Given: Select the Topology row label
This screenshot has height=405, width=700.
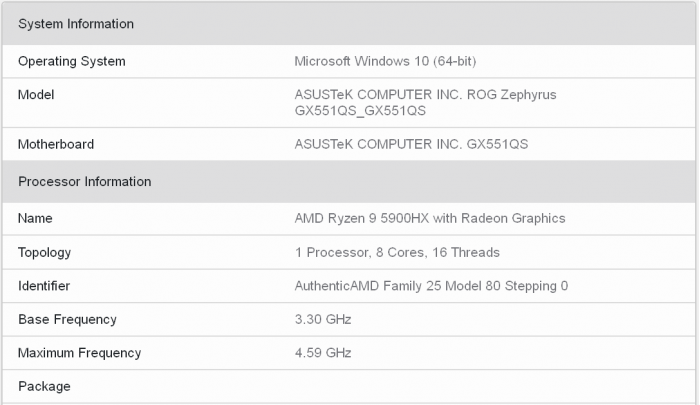Looking at the screenshot, I should (45, 253).
